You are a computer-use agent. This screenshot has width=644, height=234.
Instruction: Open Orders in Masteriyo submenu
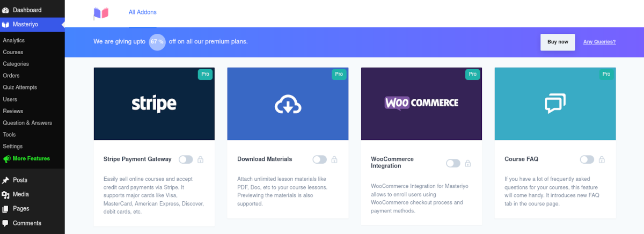coord(11,76)
